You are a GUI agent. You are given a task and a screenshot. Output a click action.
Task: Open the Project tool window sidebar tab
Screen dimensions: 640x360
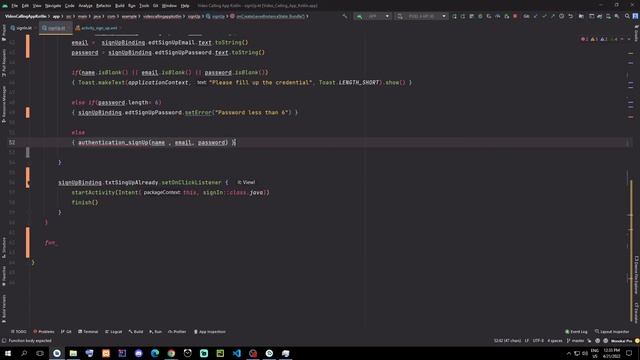coord(4,33)
